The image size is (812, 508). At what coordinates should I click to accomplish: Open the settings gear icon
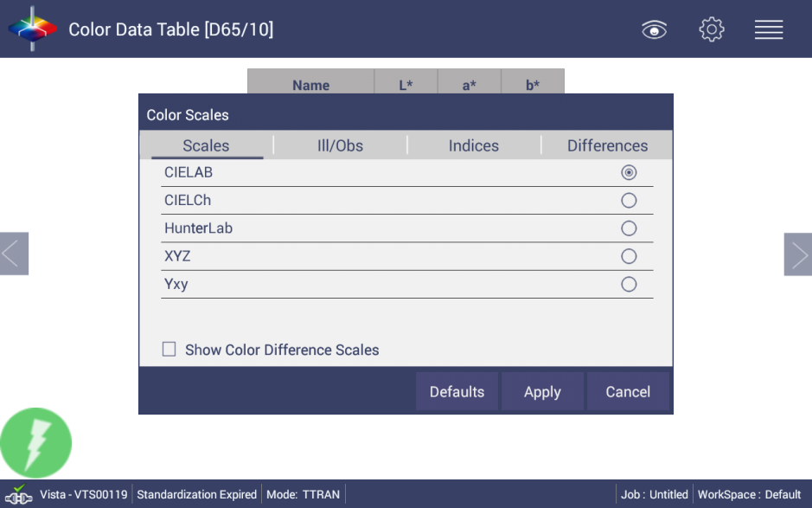711,29
